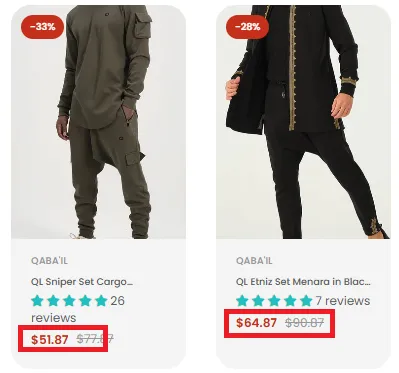Click fifth star of Etniz Set rating
The image size is (399, 373).
pyautogui.click(x=306, y=301)
